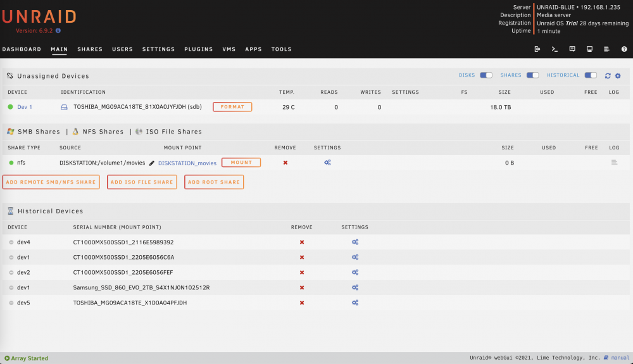The height and width of the screenshot is (364, 633).
Task: Open settings for Samsung SSD 860 EVO
Action: pyautogui.click(x=355, y=287)
